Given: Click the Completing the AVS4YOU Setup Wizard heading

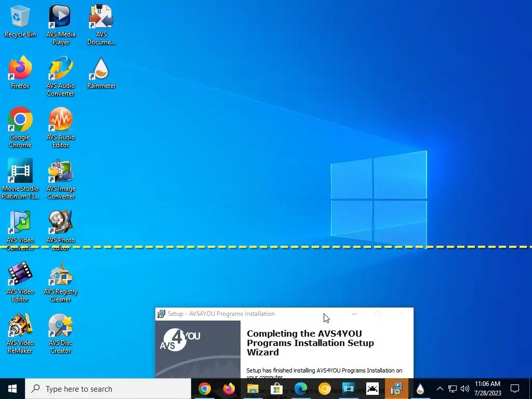Looking at the screenshot, I should tap(310, 343).
